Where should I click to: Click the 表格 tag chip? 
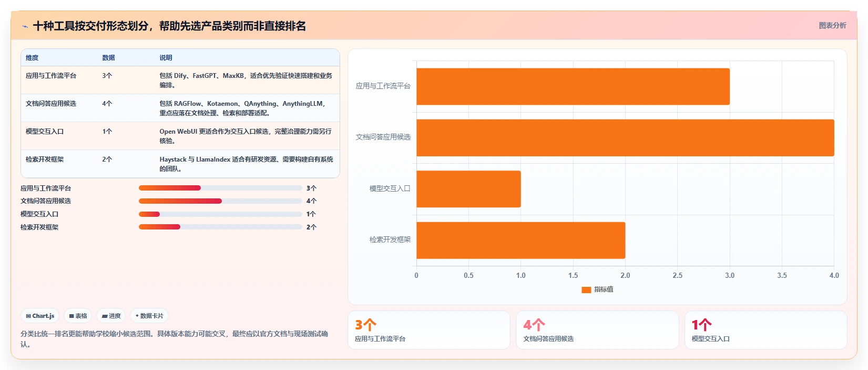78,316
